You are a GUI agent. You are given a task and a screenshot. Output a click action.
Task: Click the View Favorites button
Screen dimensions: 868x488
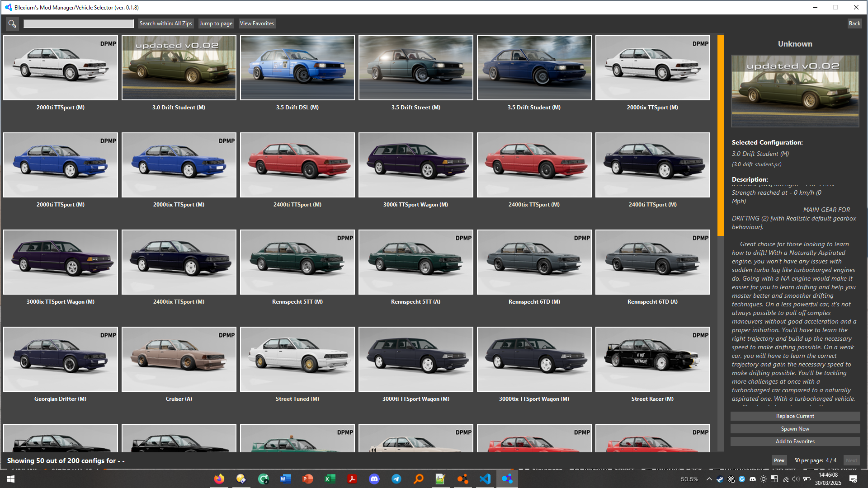tap(257, 23)
